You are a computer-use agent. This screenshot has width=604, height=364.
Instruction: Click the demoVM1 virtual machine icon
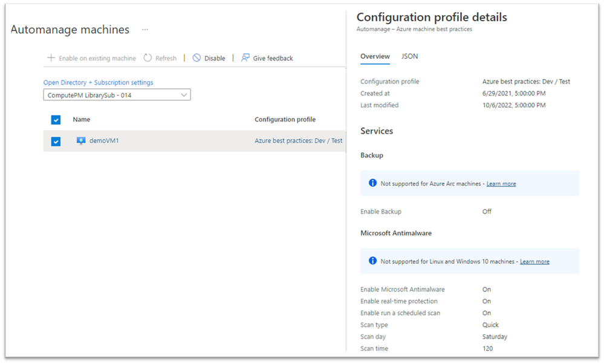[81, 141]
